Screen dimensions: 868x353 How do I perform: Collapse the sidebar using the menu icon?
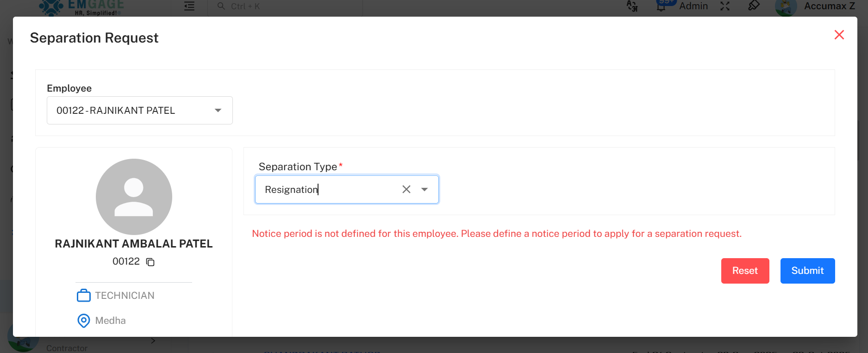(189, 6)
